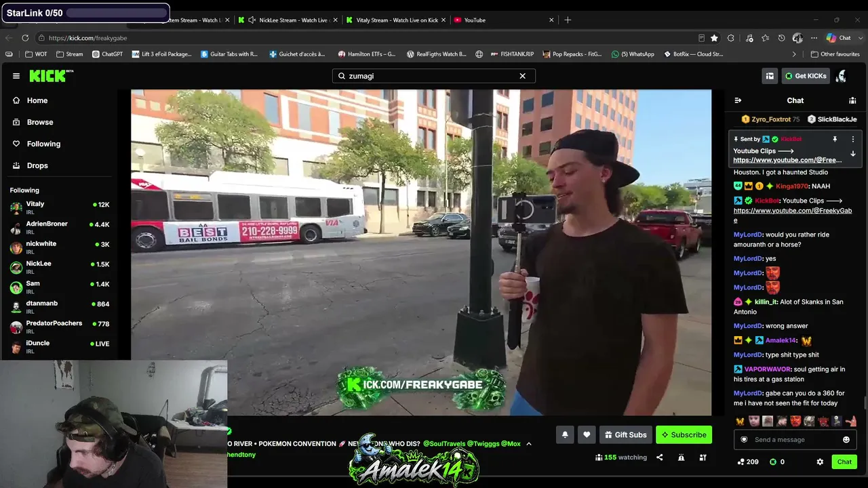The width and height of the screenshot is (868, 488).
Task: Switch to the NickLee Stream tab
Action: (x=288, y=20)
